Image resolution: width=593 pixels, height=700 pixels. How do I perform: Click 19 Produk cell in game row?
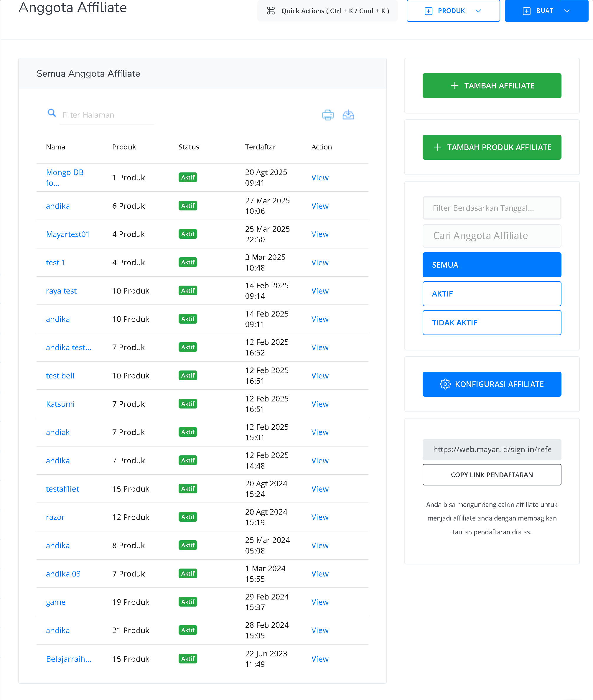pyautogui.click(x=131, y=602)
